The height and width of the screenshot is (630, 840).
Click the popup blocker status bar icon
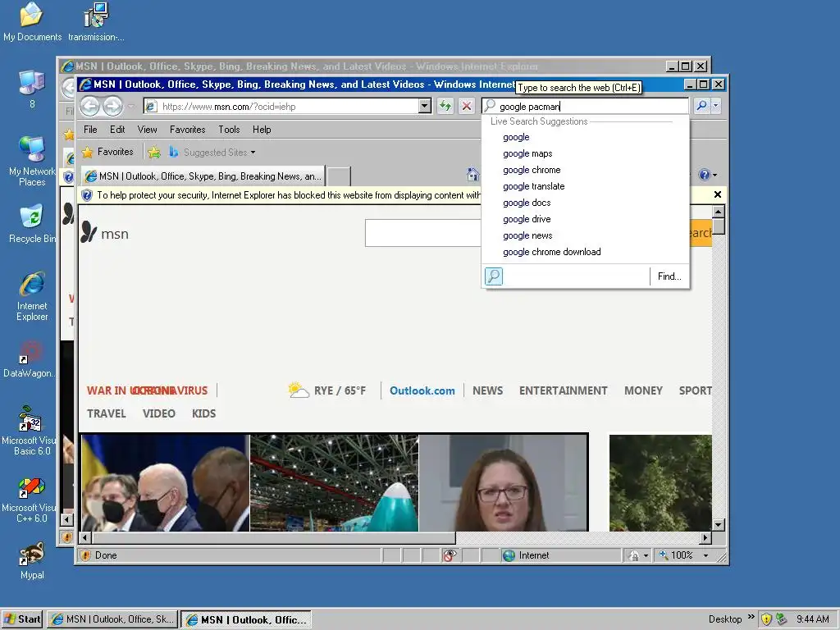tap(450, 555)
